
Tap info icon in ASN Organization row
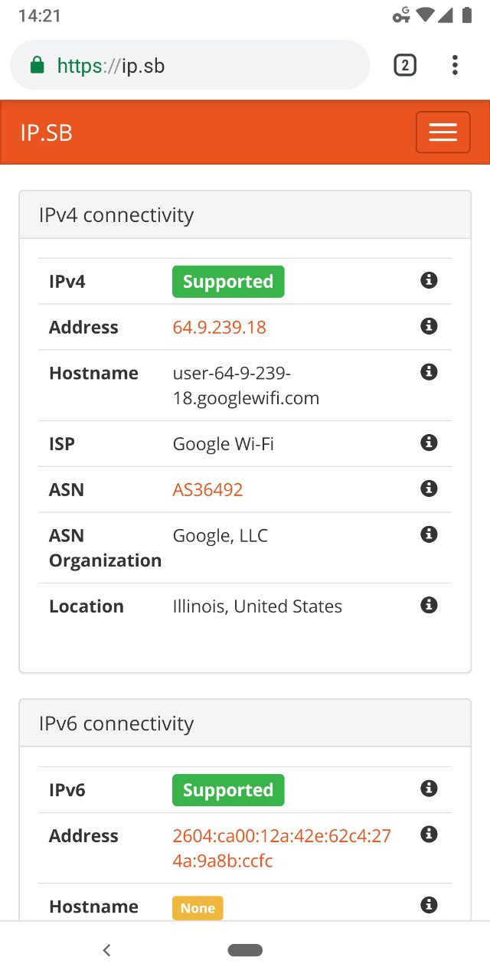429,535
